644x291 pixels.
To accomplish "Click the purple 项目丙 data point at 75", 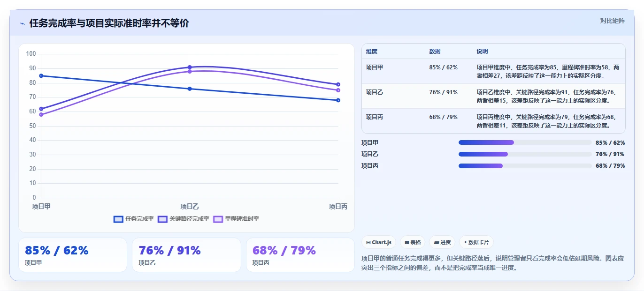I will click(x=338, y=90).
